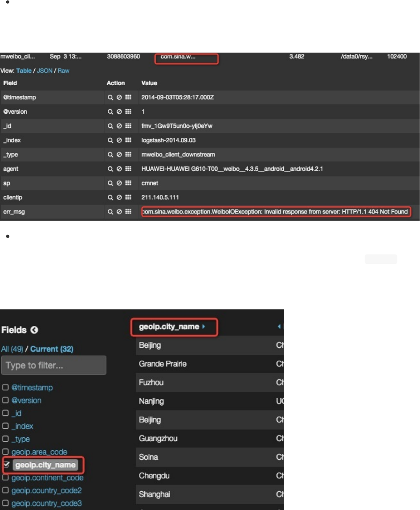Screen dimensions: 420x510
Task: Check the @version field checkbox
Action: tap(5, 400)
